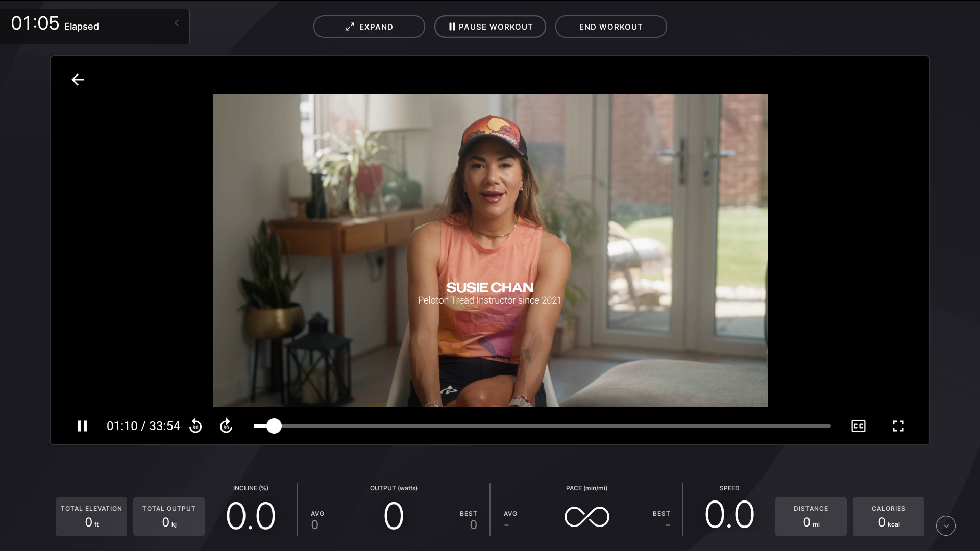
Task: Go back using the arrow in video player
Action: (x=78, y=80)
